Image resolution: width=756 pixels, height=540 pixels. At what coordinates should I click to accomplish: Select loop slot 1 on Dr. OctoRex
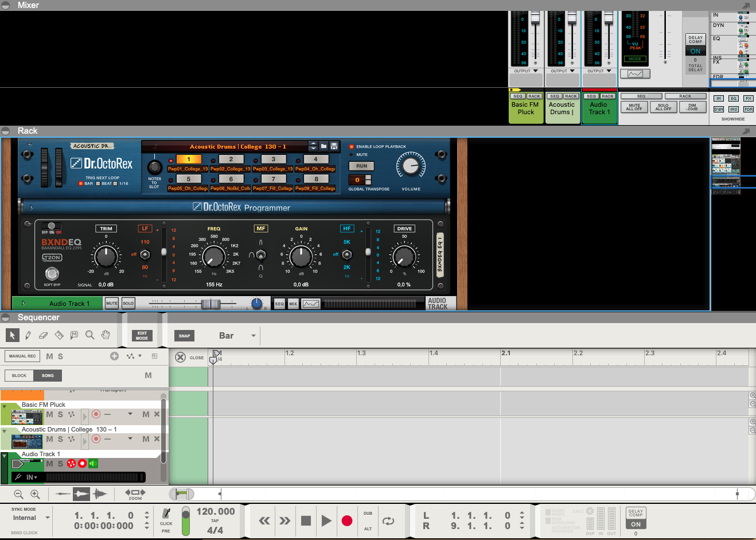(x=189, y=160)
